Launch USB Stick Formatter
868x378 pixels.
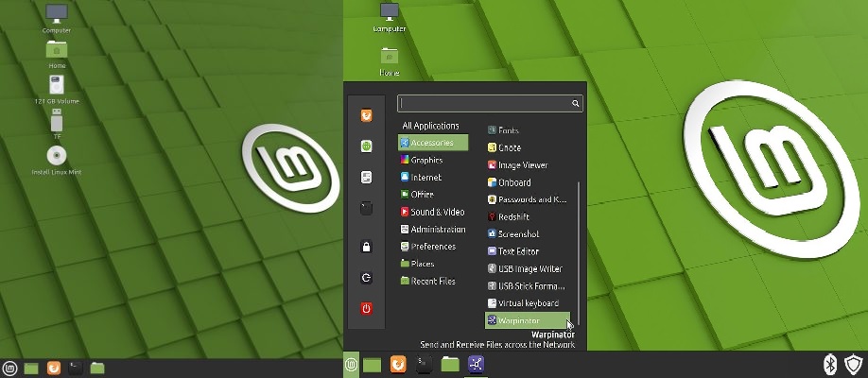(528, 286)
